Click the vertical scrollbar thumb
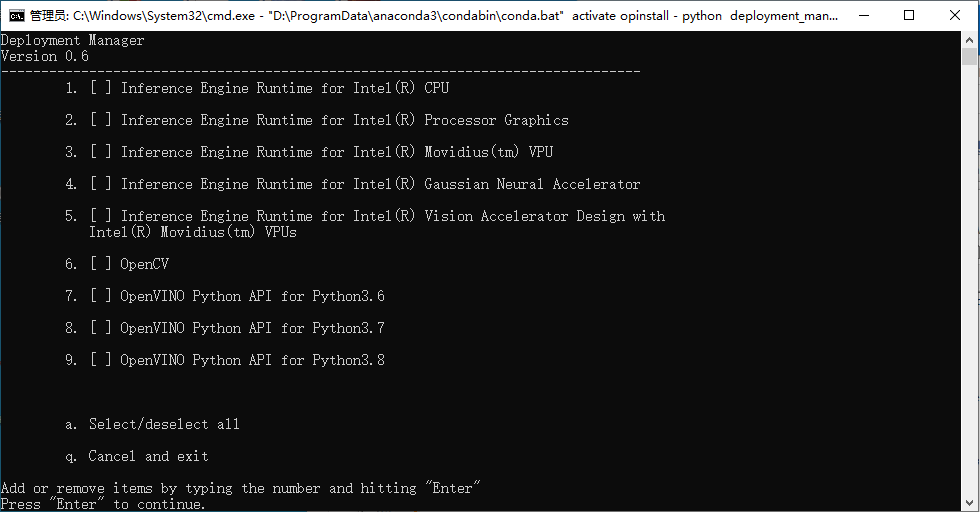Screen dimensions: 980x512 (x=969, y=56)
